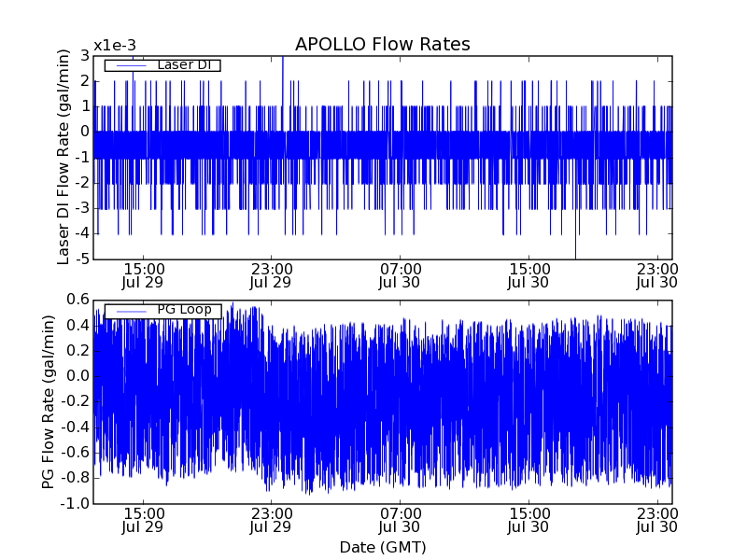Image resolution: width=747 pixels, height=560 pixels.
Task: Click '07:00 Jul 30' under the PG Loop plot
Action: 400,521
